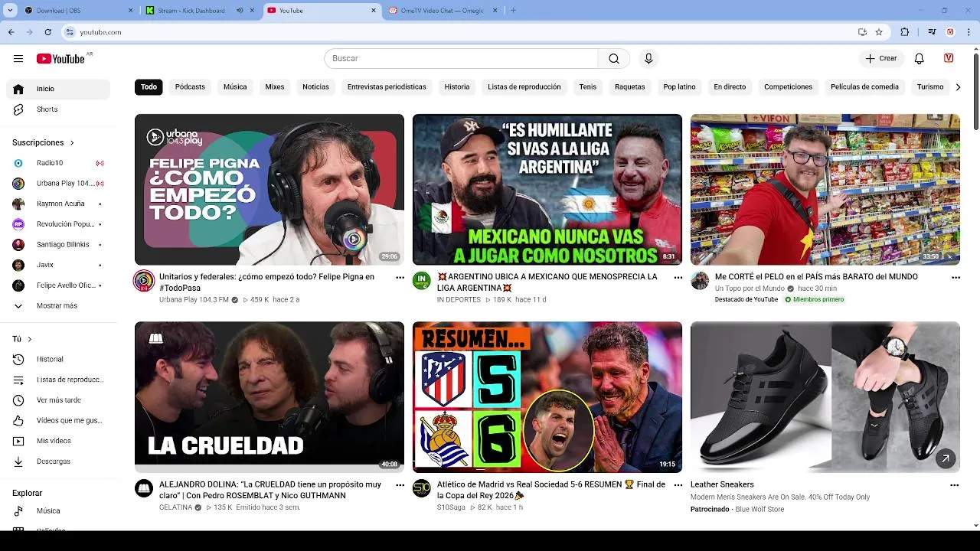Bookmark this page with star icon
This screenshot has height=551, width=980.
(879, 32)
